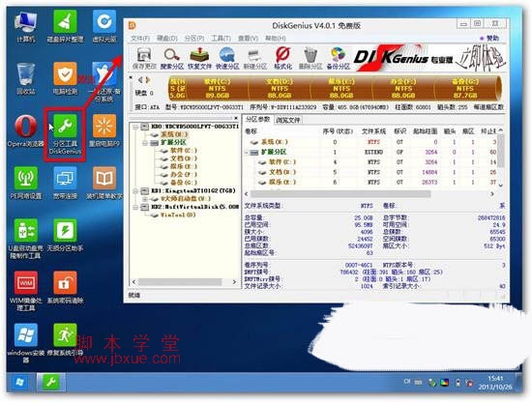Open the 计算机 (Computer) desktop icon

(x=26, y=27)
